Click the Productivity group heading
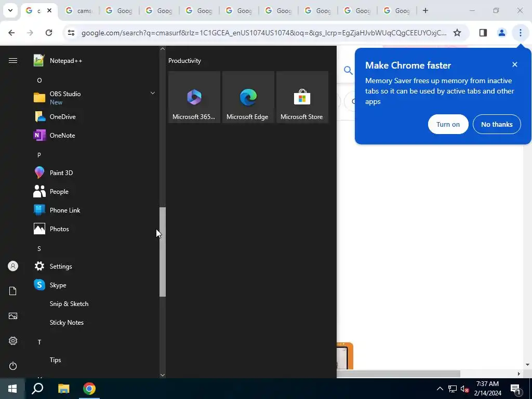Screen dimensions: 532x399 coord(184,61)
